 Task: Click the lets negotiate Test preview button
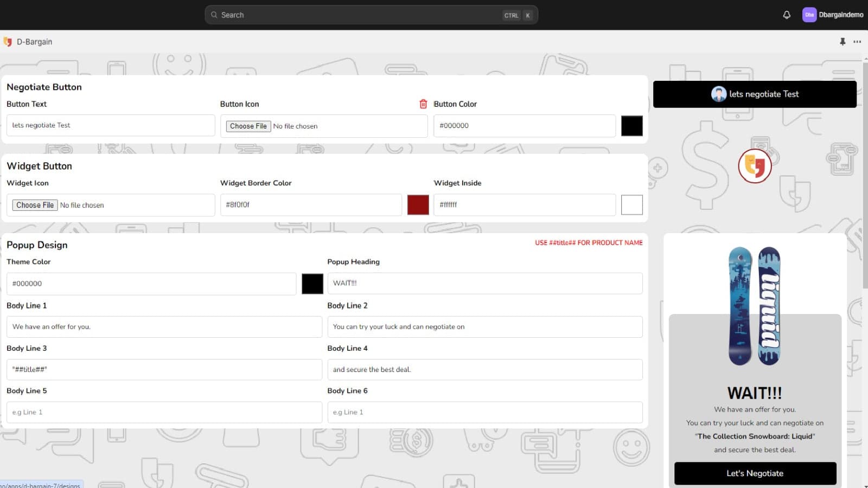coord(754,94)
